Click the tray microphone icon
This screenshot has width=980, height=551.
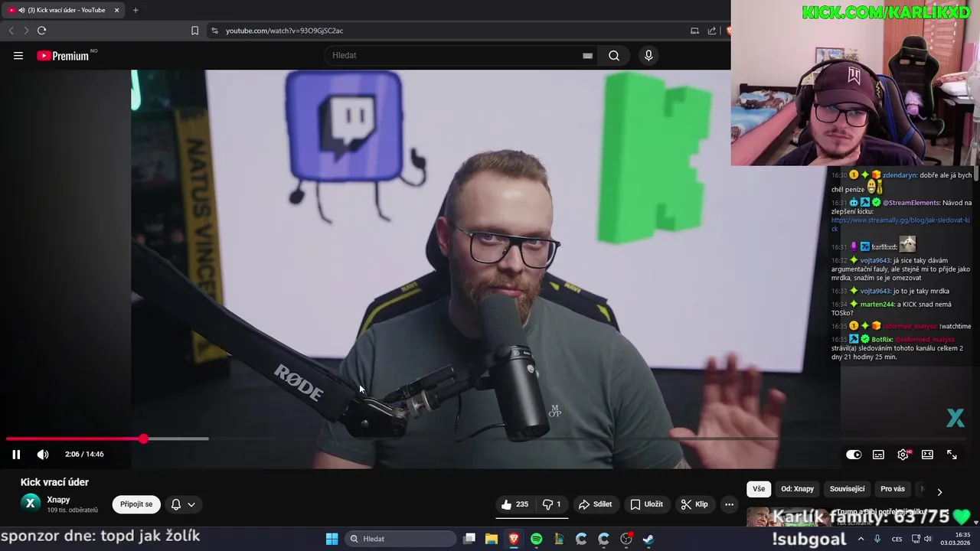point(877,539)
